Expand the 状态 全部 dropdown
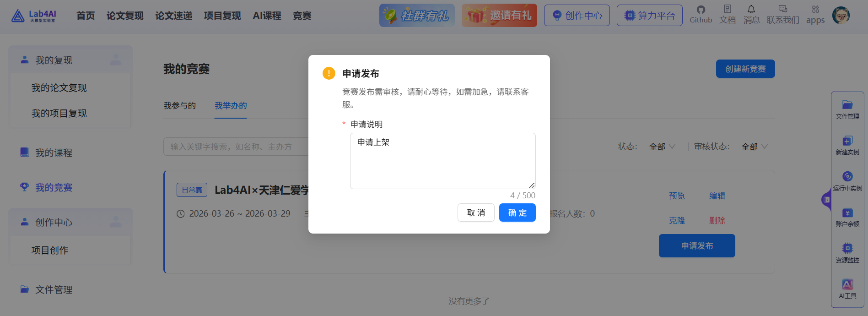The image size is (868, 316). click(x=662, y=147)
